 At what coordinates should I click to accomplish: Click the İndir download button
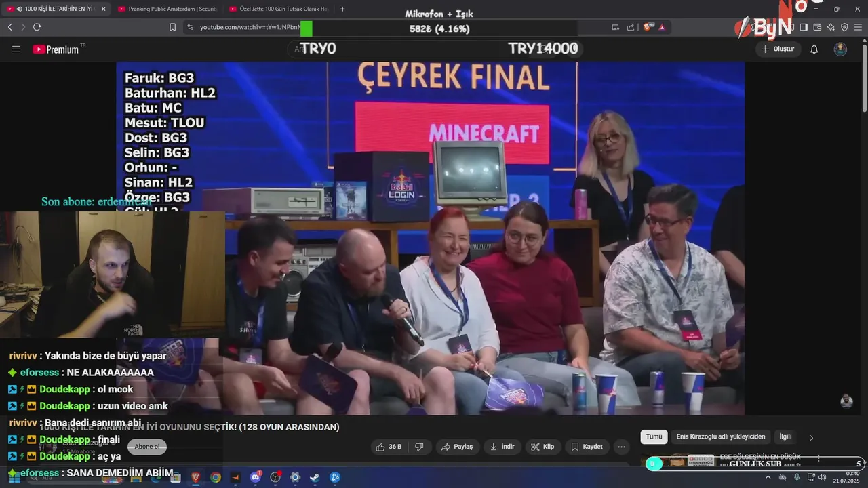point(502,447)
